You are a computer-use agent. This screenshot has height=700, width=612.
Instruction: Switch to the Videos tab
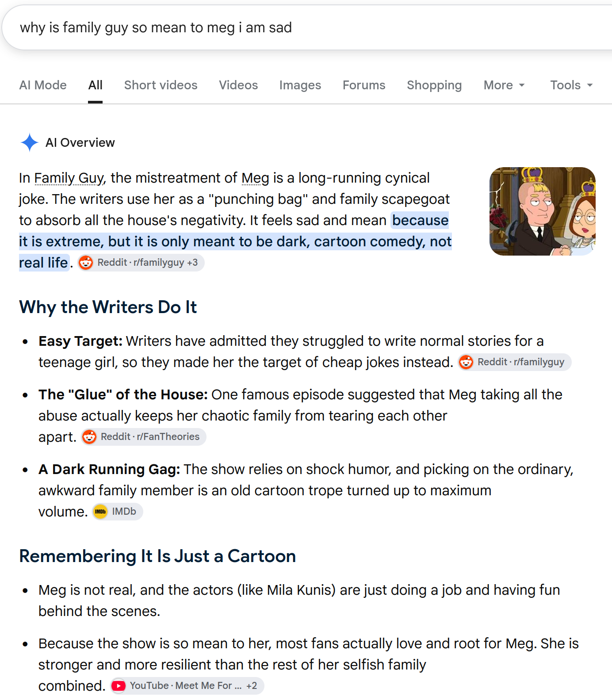[x=238, y=85]
